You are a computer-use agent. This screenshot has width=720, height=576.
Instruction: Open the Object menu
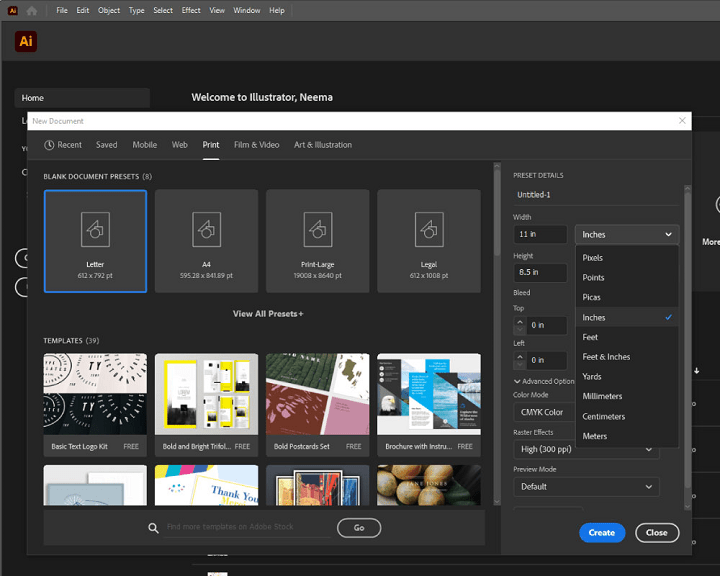coord(109,10)
